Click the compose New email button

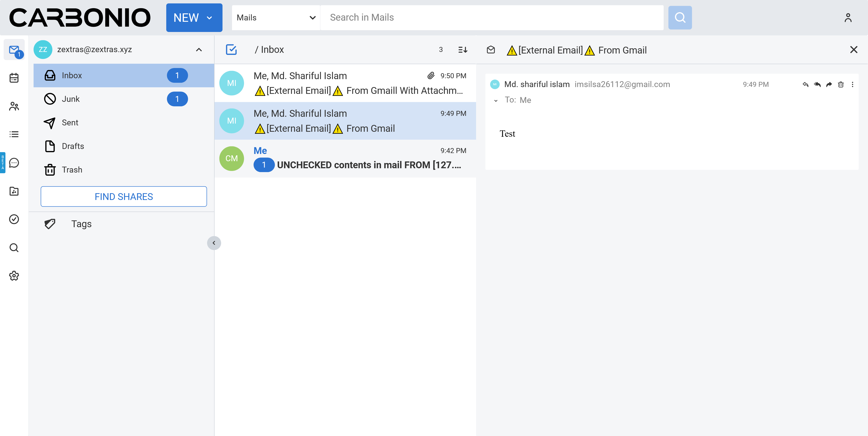[193, 17]
